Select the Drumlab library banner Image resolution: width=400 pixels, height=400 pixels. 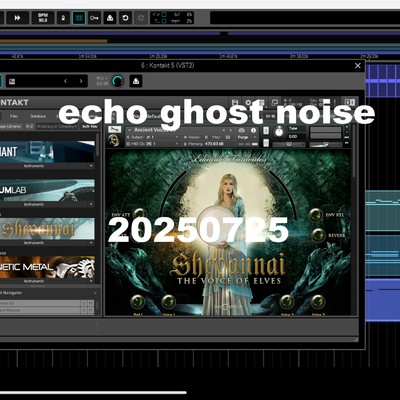click(x=47, y=190)
